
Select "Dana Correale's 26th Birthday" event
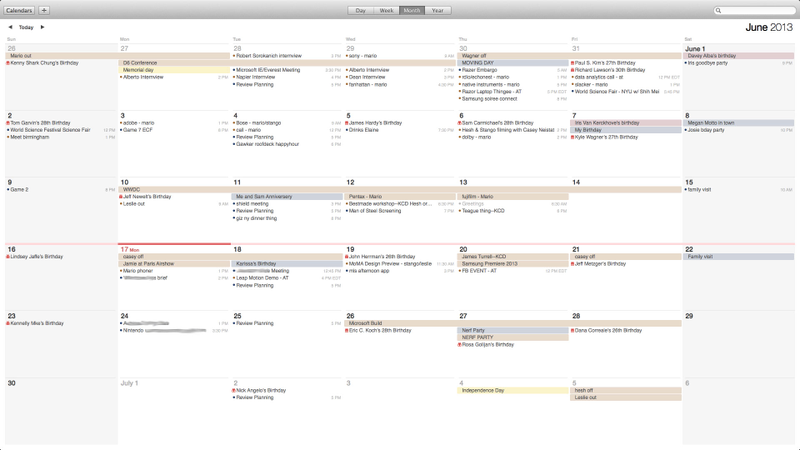click(x=608, y=330)
